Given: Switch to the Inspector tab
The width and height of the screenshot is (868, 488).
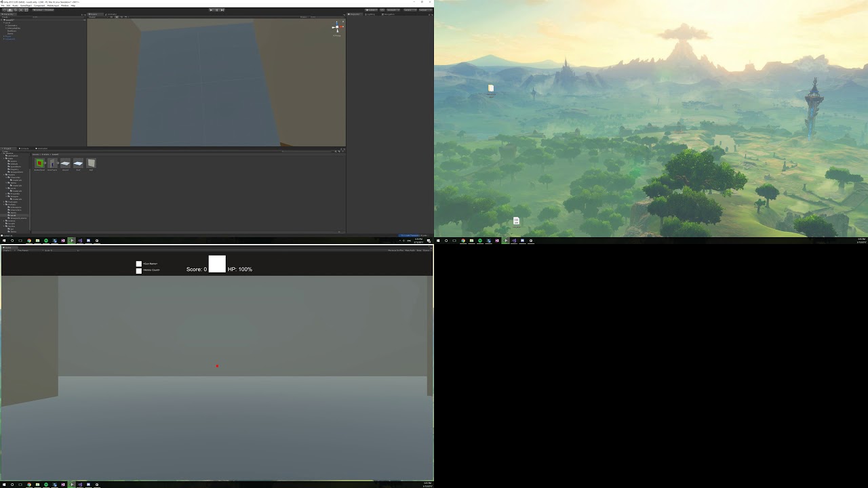Looking at the screenshot, I should (355, 14).
